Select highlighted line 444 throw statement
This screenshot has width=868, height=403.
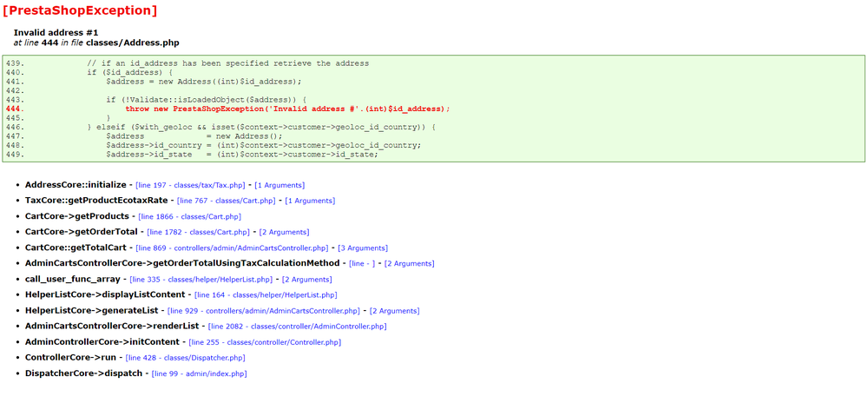pyautogui.click(x=287, y=109)
